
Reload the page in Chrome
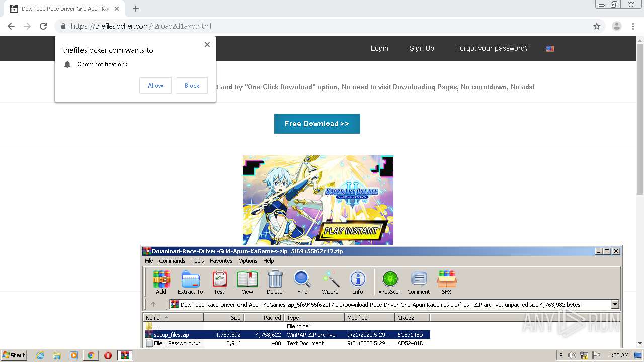pos(43,26)
